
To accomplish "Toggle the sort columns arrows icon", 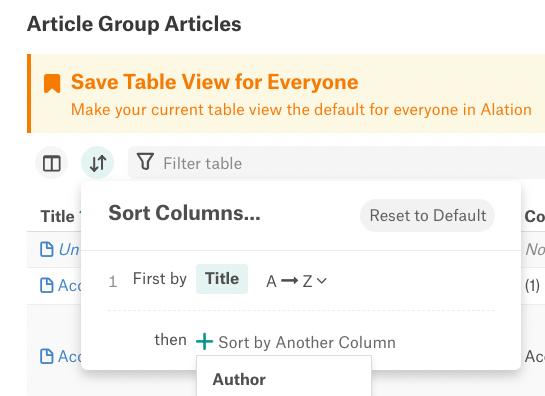I will click(98, 163).
